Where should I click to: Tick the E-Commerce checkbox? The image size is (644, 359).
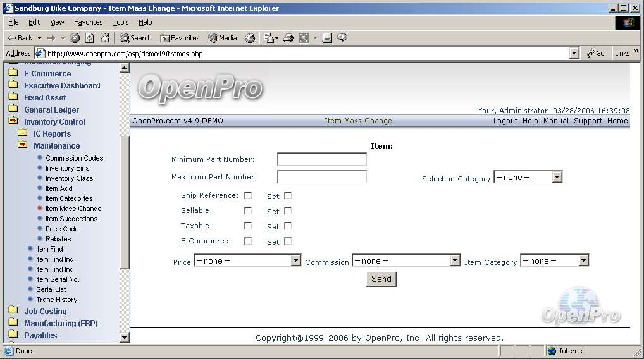pos(248,241)
